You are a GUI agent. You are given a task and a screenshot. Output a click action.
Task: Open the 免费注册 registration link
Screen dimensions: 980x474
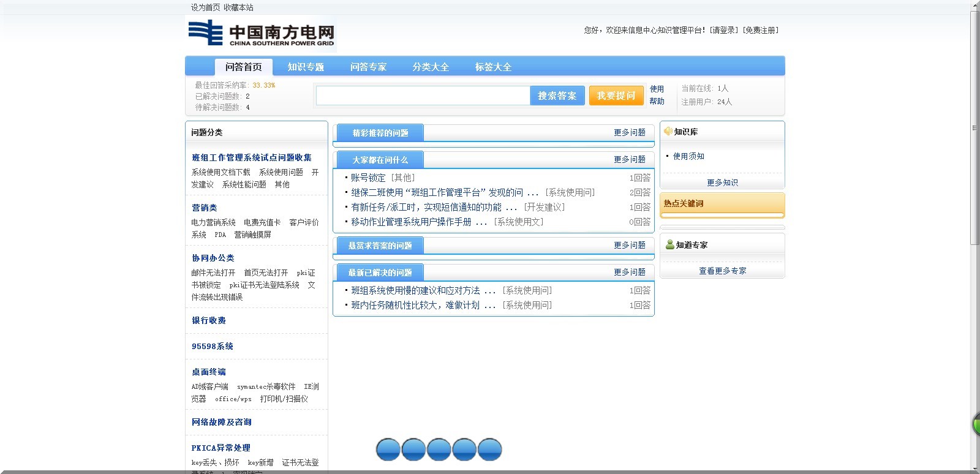[760, 30]
